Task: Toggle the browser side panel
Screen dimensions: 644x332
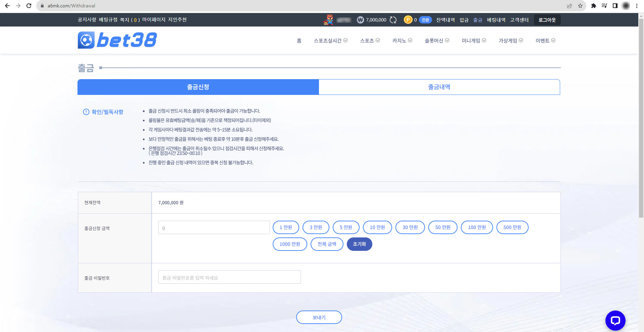Action: pyautogui.click(x=615, y=6)
